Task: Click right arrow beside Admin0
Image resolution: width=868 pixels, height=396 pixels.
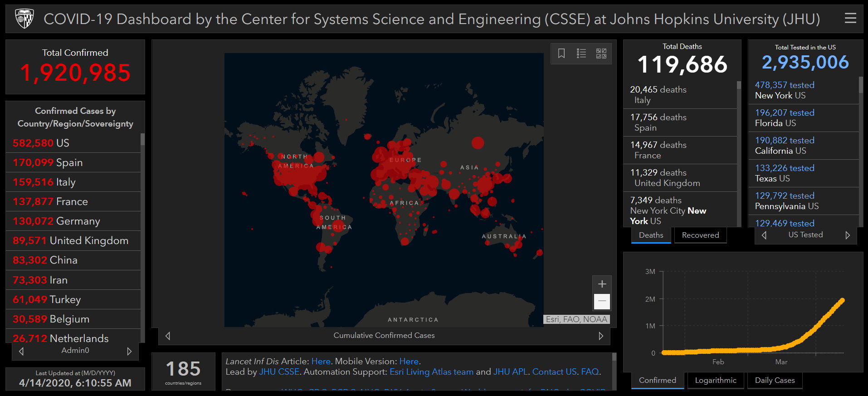Action: coord(129,351)
